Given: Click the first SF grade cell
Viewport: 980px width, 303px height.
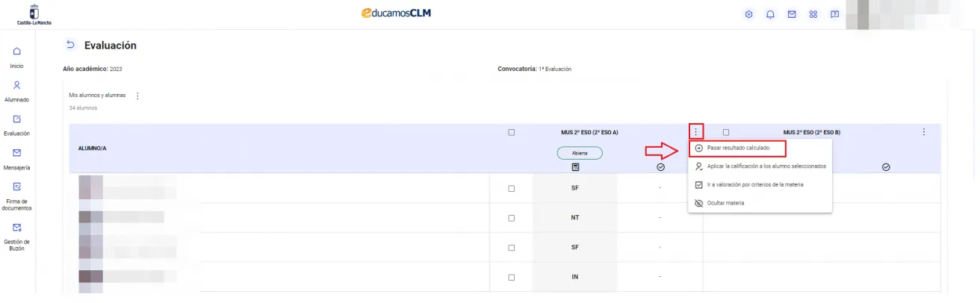Looking at the screenshot, I should 575,188.
